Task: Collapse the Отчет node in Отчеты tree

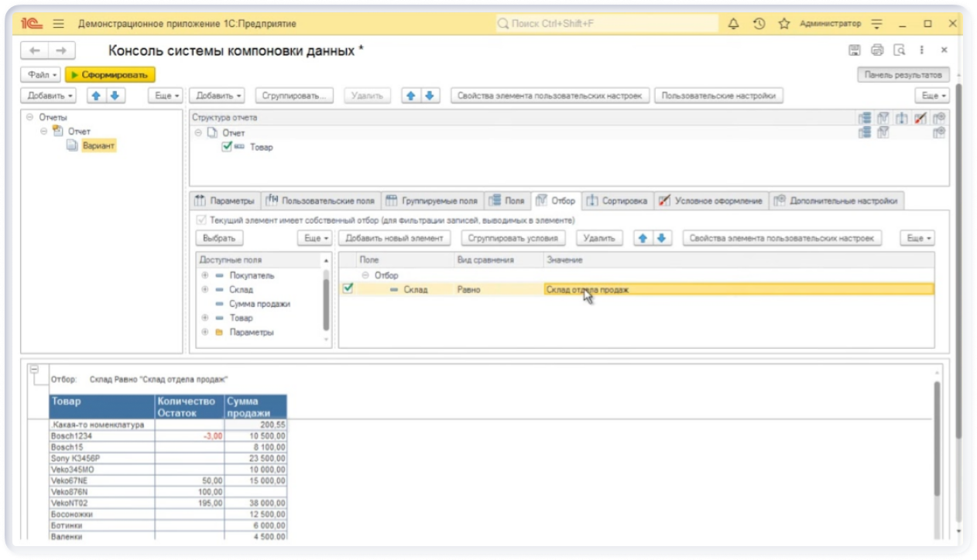Action: click(44, 131)
